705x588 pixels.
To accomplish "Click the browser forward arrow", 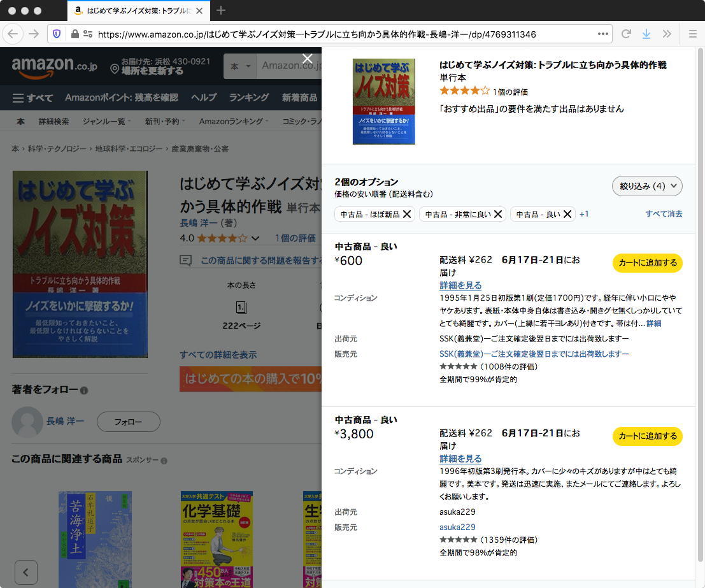I will pyautogui.click(x=34, y=34).
